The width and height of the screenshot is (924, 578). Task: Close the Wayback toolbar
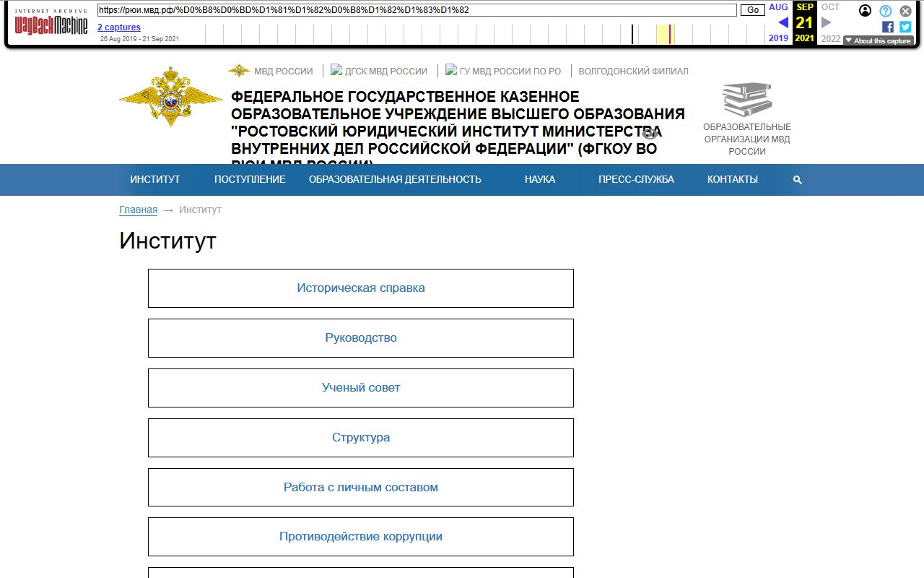[905, 11]
